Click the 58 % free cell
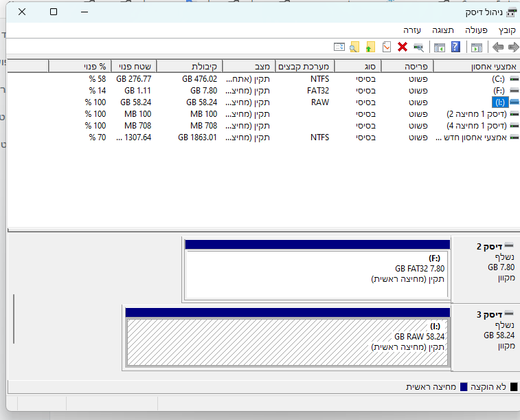The image size is (520, 420). [x=98, y=79]
